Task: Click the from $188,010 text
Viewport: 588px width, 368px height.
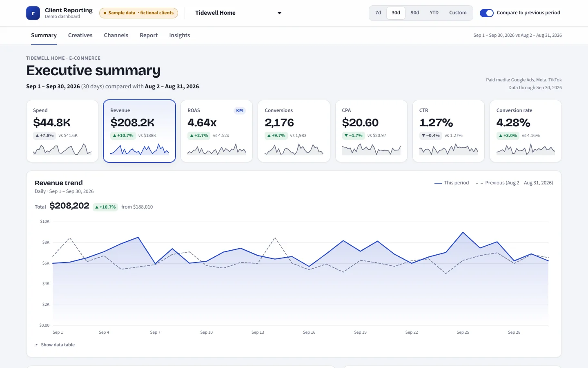Action: tap(137, 207)
